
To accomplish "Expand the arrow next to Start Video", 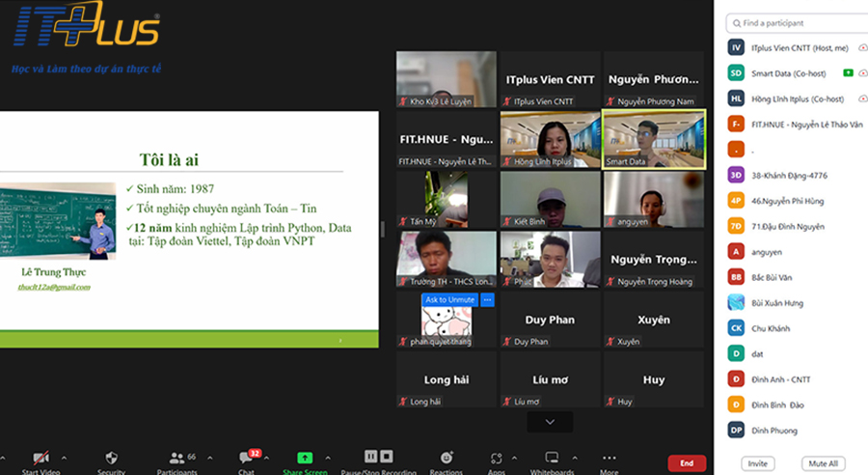I will click(x=65, y=458).
